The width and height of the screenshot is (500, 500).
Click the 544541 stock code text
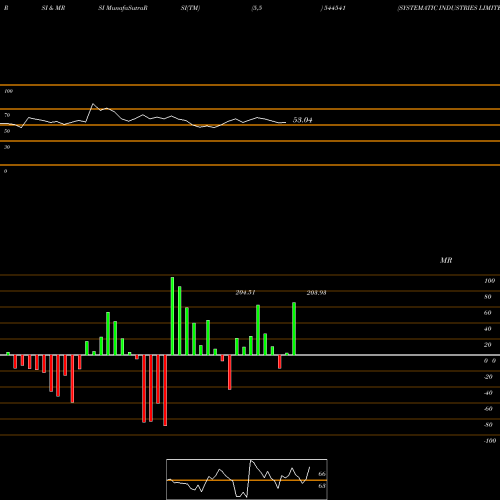click(334, 8)
